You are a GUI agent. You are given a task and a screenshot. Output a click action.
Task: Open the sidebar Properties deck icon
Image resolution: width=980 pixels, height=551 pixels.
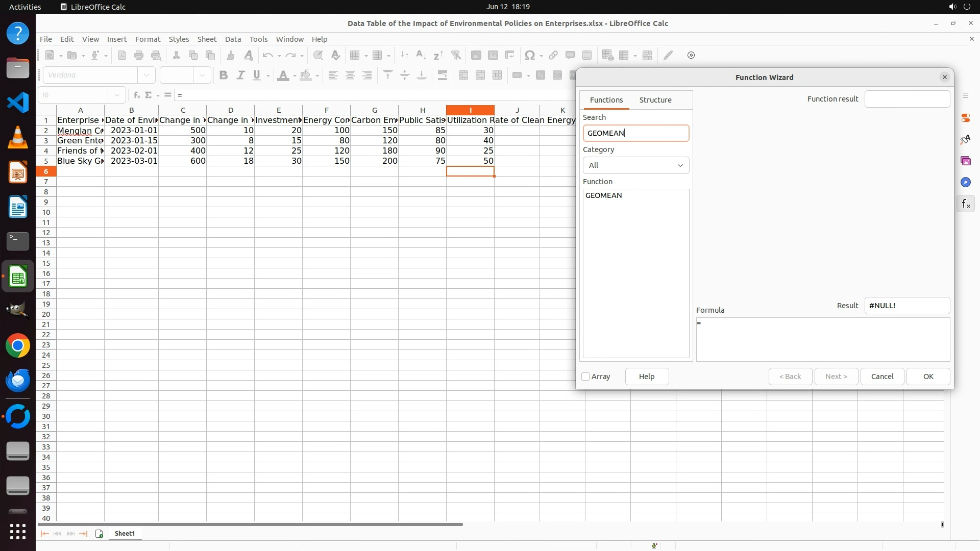tap(965, 118)
